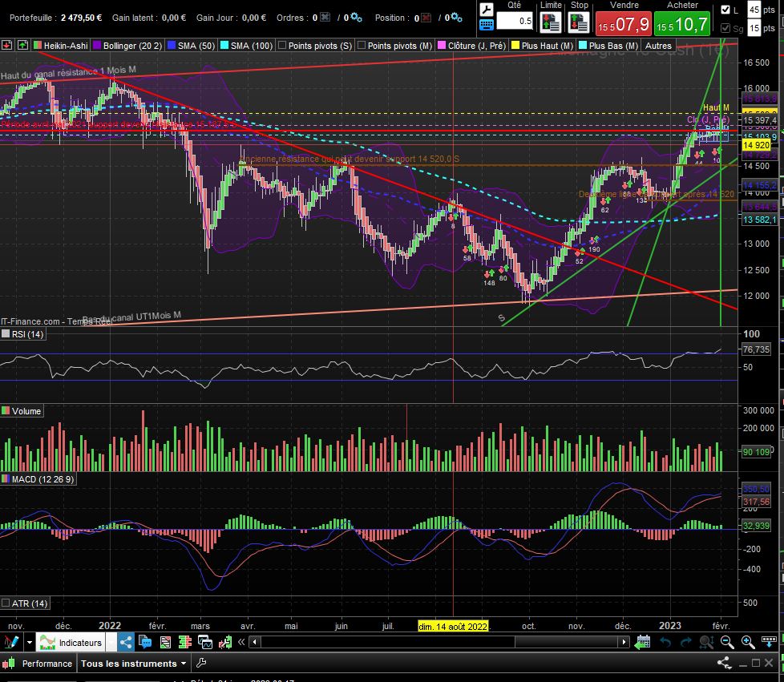Click the chart scrollbar left arrow

255,642
